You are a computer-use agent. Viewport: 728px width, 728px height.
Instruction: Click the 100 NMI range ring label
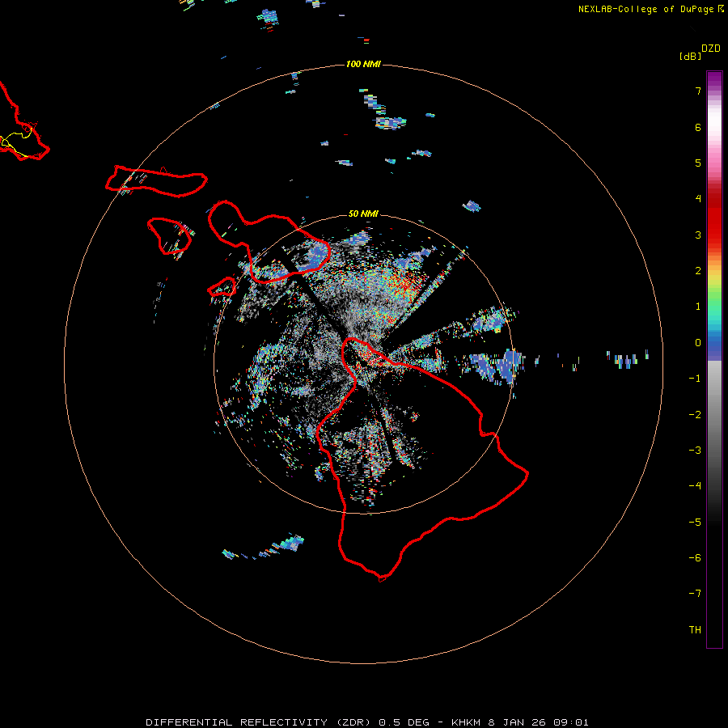(363, 64)
